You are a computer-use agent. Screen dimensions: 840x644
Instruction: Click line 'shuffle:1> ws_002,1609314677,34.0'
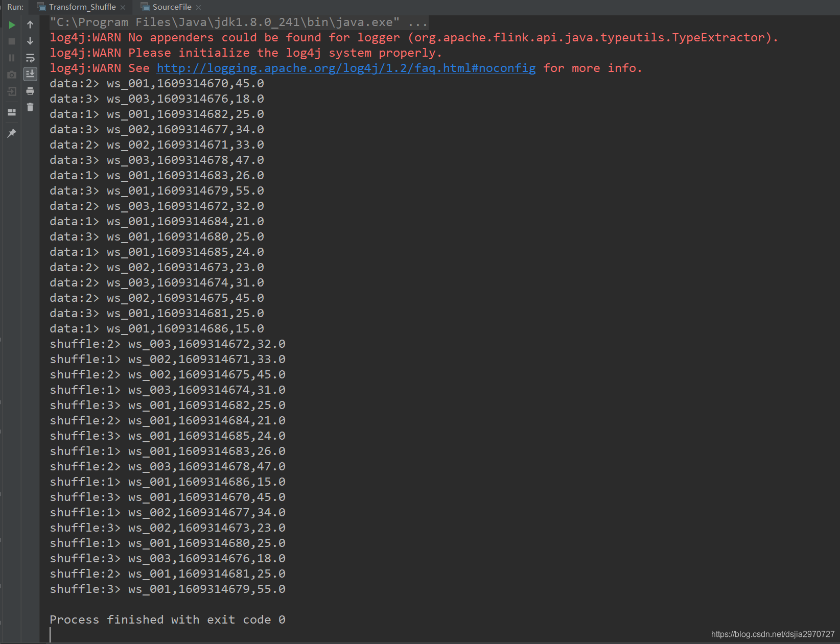(168, 512)
